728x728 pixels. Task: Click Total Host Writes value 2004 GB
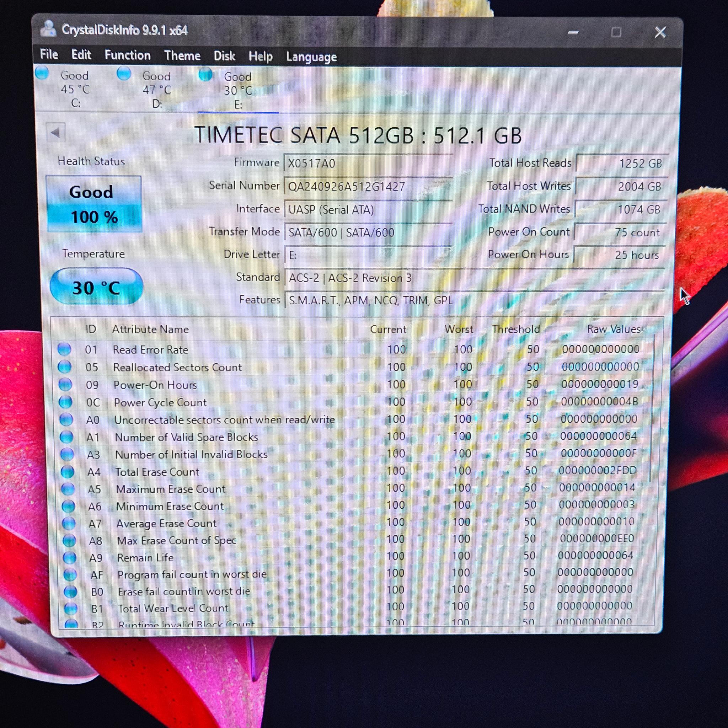point(622,186)
